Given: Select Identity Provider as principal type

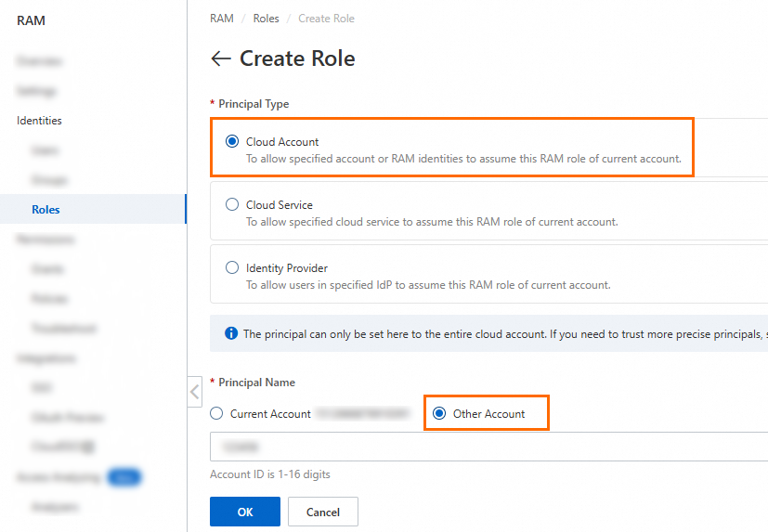Looking at the screenshot, I should coord(232,268).
